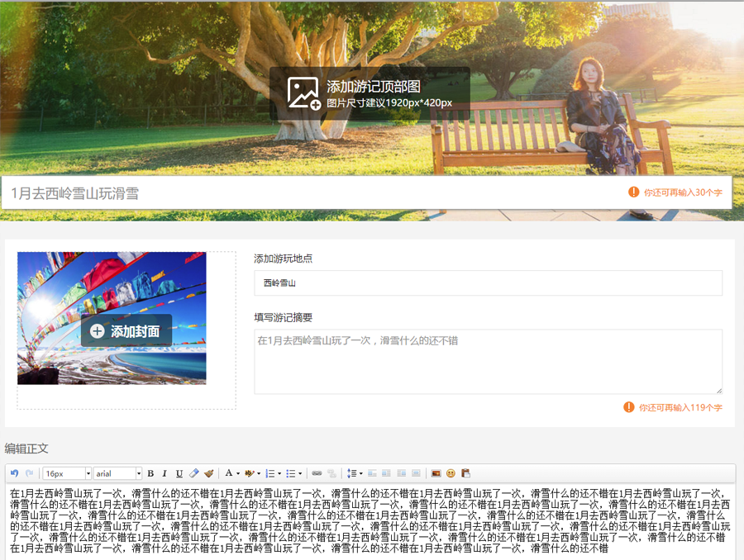Click the paste clipboard icon
This screenshot has height=560, width=744.
pyautogui.click(x=465, y=473)
